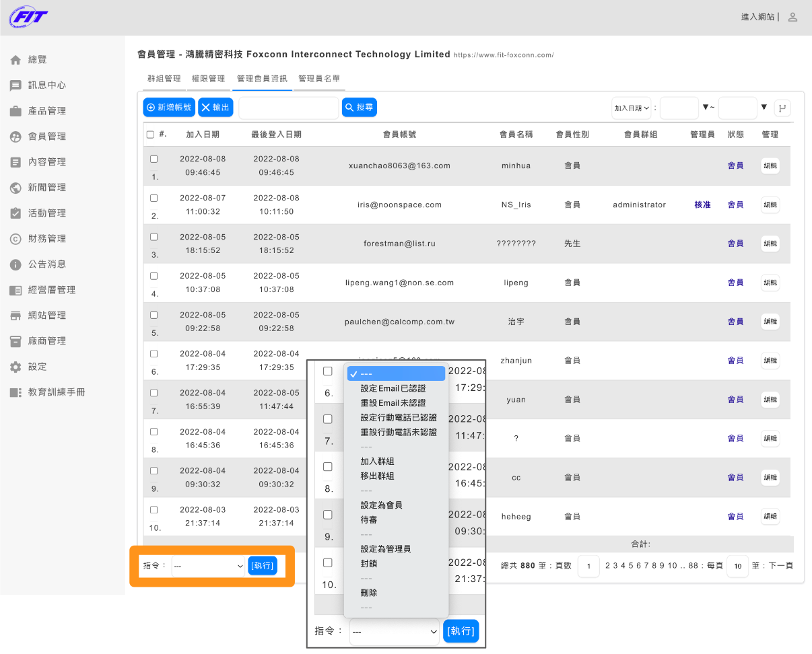
Task: Focus the member search text field
Action: [289, 108]
